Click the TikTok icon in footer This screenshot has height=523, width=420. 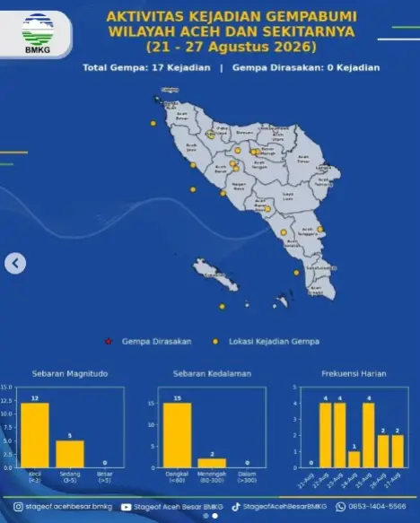click(236, 507)
